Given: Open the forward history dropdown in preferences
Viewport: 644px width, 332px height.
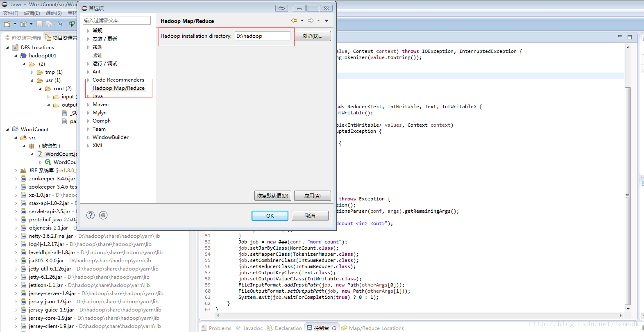Looking at the screenshot, I should (318, 20).
